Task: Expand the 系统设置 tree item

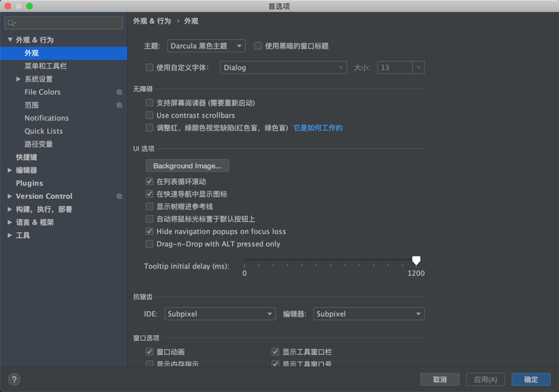Action: coord(19,79)
